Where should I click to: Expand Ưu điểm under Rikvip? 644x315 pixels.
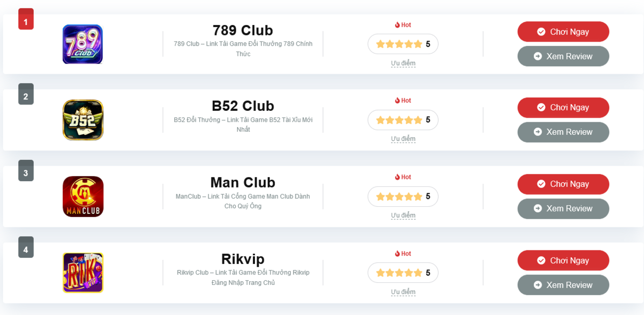tap(403, 292)
